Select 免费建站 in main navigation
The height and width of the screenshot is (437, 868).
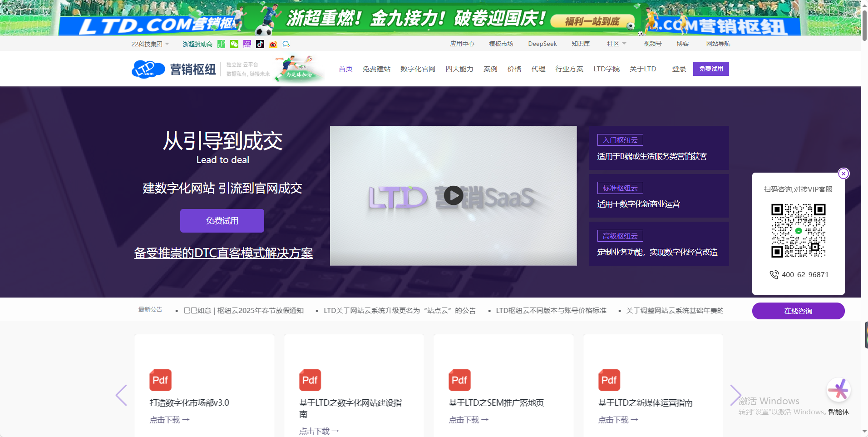(376, 69)
